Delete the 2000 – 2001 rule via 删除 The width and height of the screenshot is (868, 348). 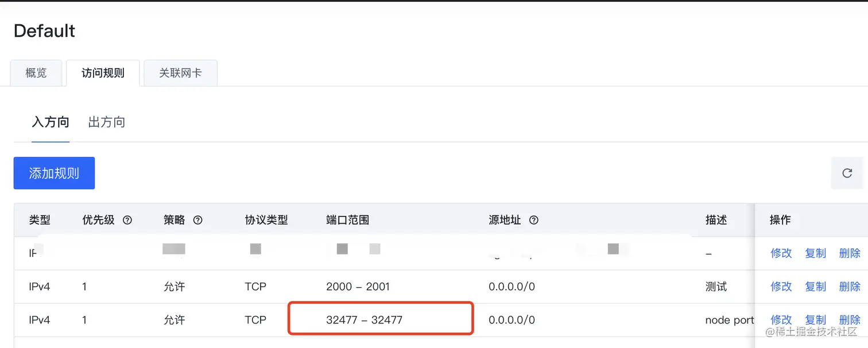(850, 286)
